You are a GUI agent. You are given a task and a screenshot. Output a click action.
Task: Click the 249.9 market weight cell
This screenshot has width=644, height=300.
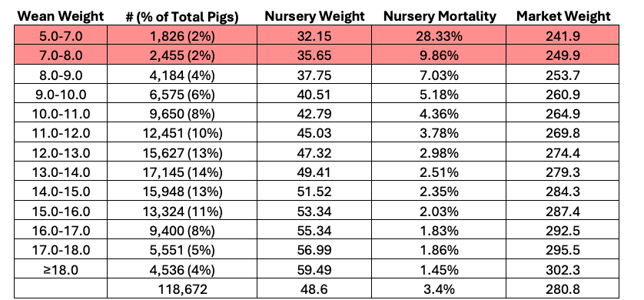[x=563, y=55]
